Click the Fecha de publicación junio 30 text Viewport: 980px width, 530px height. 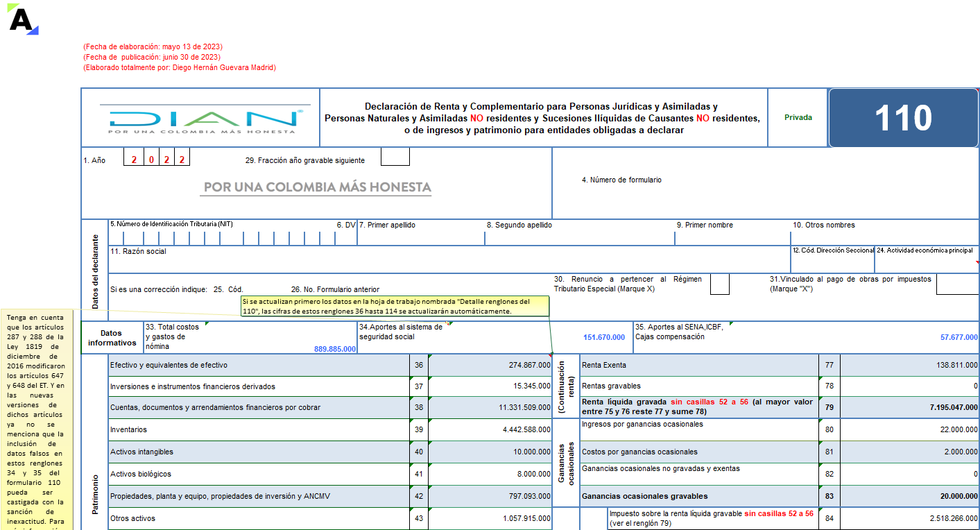[152, 58]
